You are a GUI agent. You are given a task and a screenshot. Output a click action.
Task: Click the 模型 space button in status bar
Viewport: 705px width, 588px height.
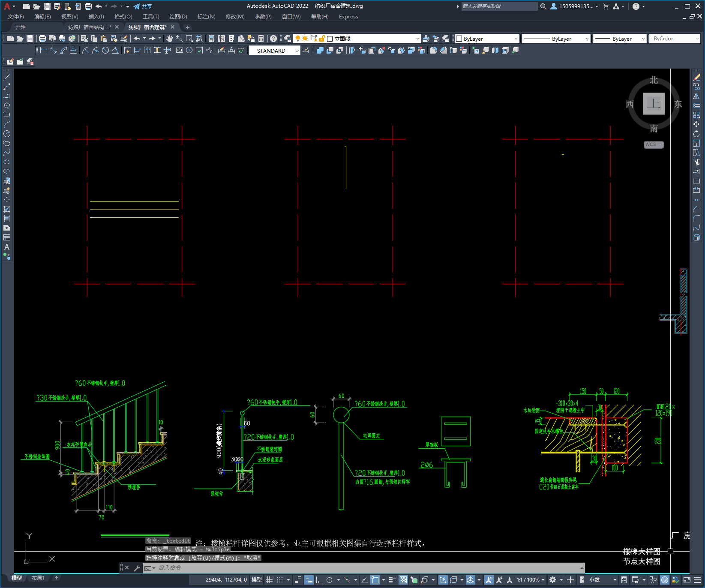coord(257,580)
